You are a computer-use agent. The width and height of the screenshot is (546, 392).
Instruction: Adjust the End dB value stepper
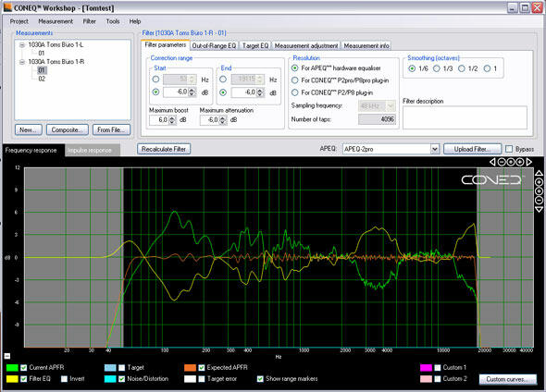tap(260, 92)
